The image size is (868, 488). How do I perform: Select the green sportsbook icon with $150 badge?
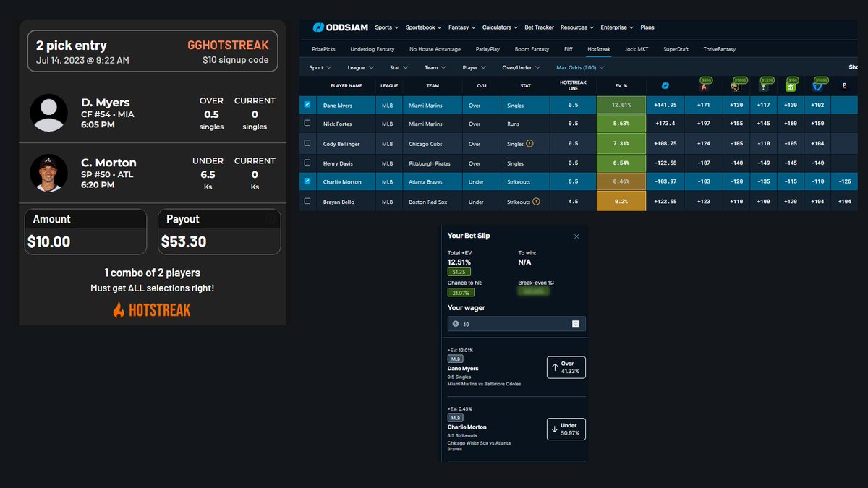tap(790, 87)
